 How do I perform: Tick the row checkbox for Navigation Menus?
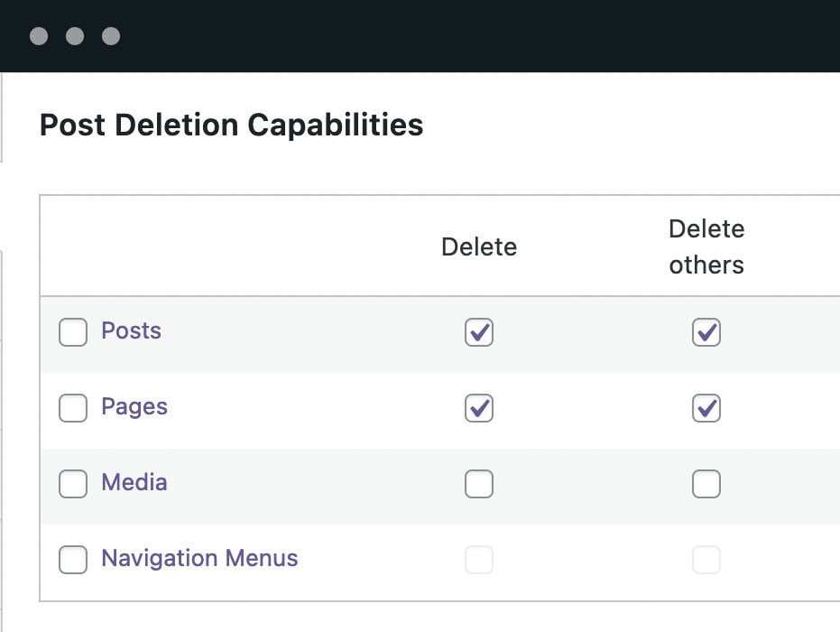(73, 560)
